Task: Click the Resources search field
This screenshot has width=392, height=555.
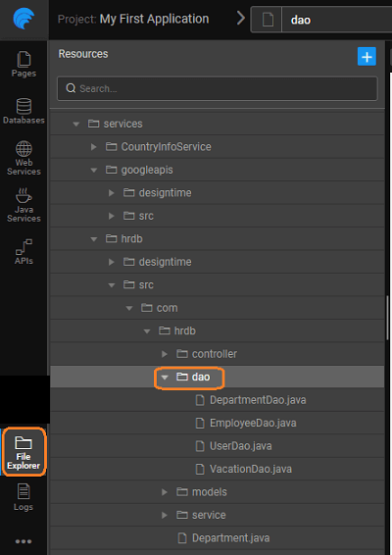Action: tap(218, 88)
